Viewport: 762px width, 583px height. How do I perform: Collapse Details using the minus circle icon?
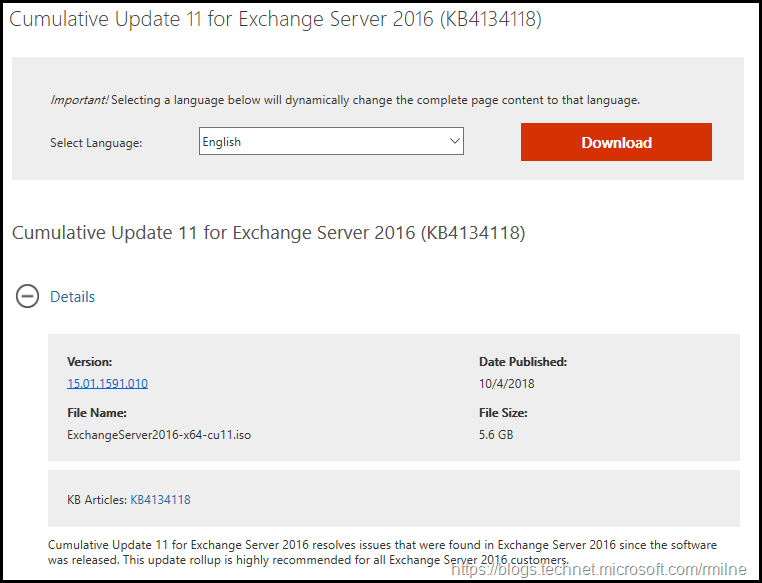[27, 296]
